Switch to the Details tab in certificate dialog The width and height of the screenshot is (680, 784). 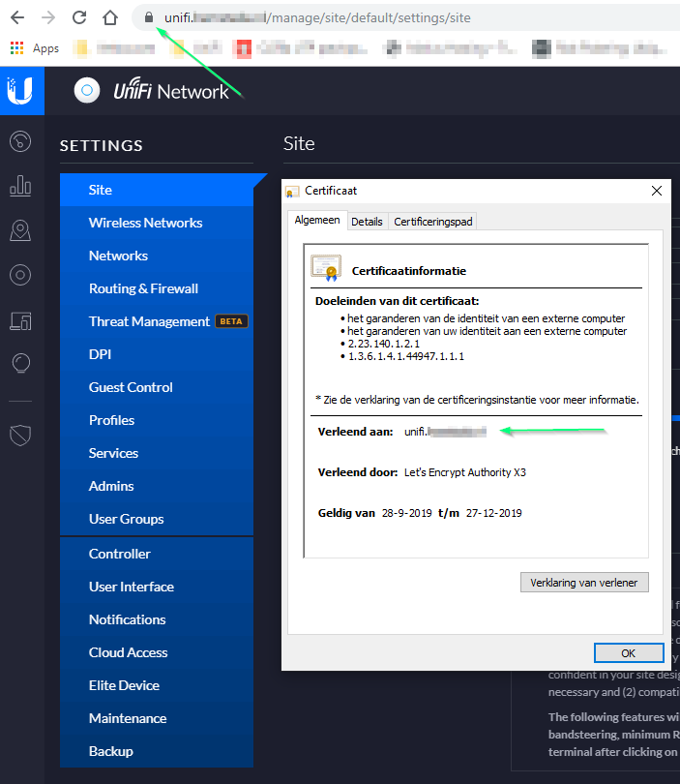point(367,222)
